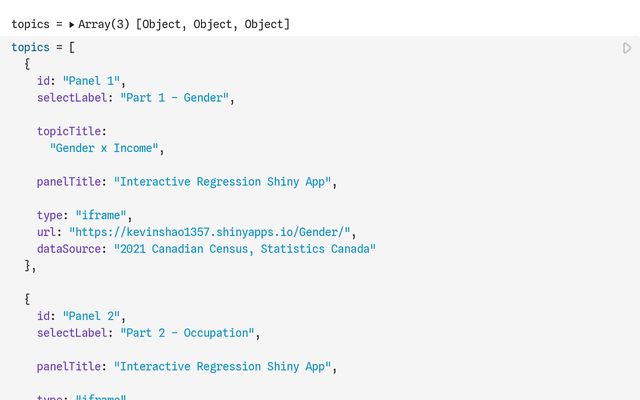Click the "2021 Canadian Census, Statistics Canada" string
Viewport: 640px width, 400px height.
(245, 249)
